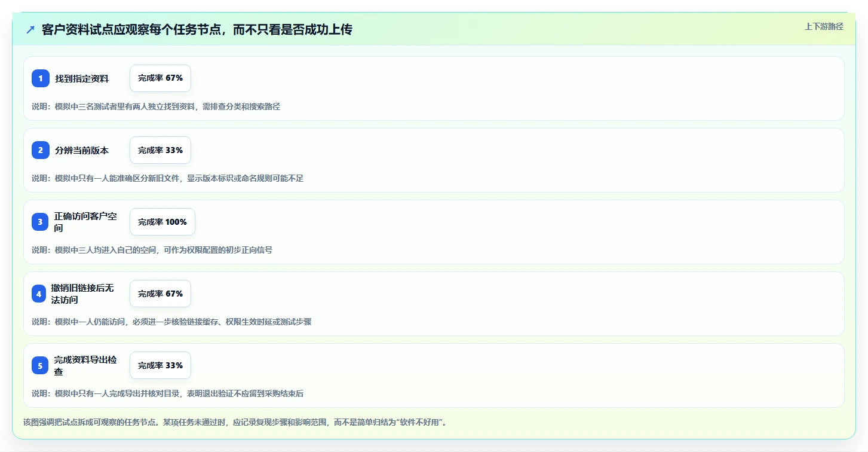Click 完成率 67% badge for 找到指定资料
Viewport: 868px width, 452px height.
[x=160, y=78]
